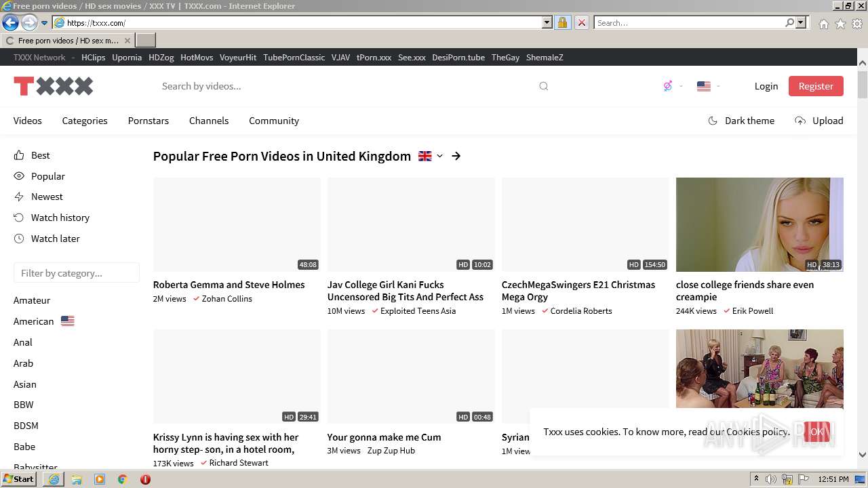
Task: Open Chrome from the taskbar
Action: pyautogui.click(x=122, y=479)
